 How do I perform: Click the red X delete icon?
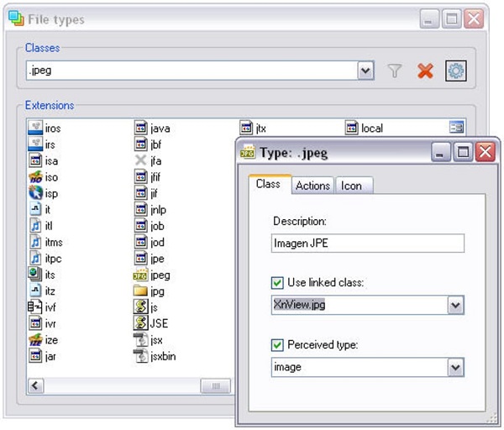click(x=425, y=72)
